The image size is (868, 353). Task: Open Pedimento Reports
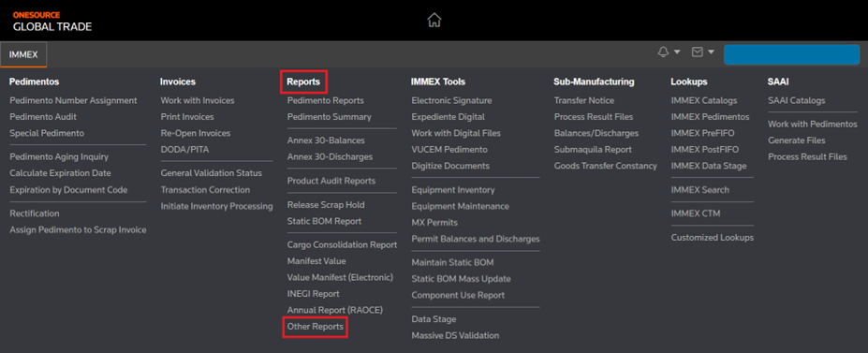tap(326, 101)
